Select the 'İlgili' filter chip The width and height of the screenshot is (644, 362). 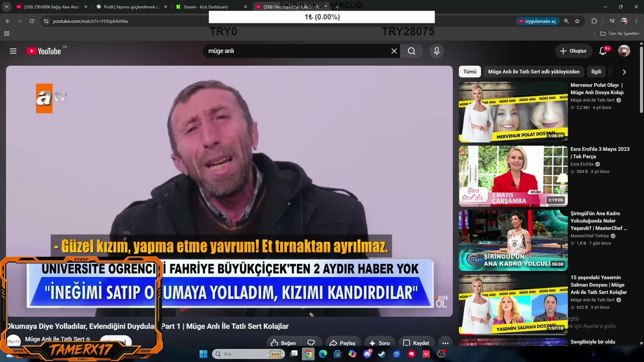point(596,72)
